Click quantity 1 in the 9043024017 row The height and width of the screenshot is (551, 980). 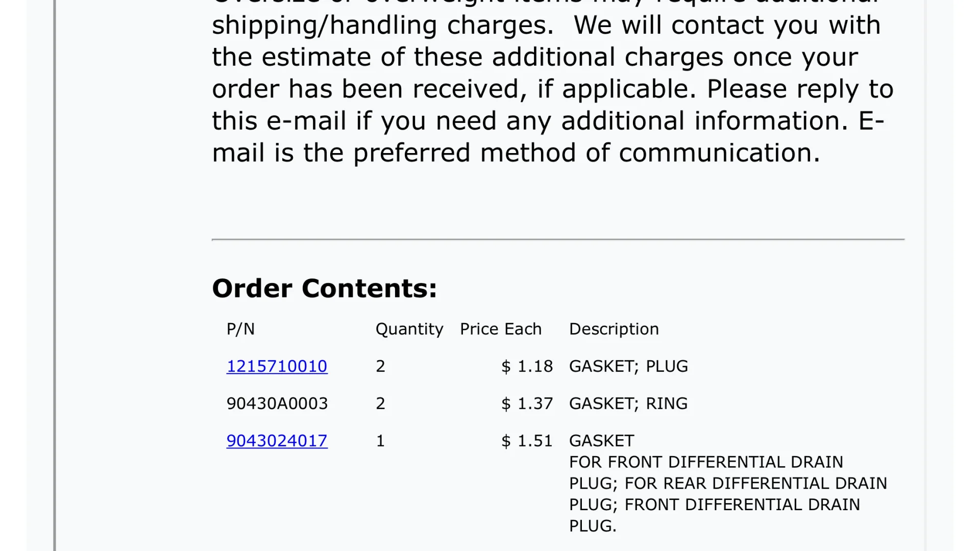pyautogui.click(x=380, y=441)
